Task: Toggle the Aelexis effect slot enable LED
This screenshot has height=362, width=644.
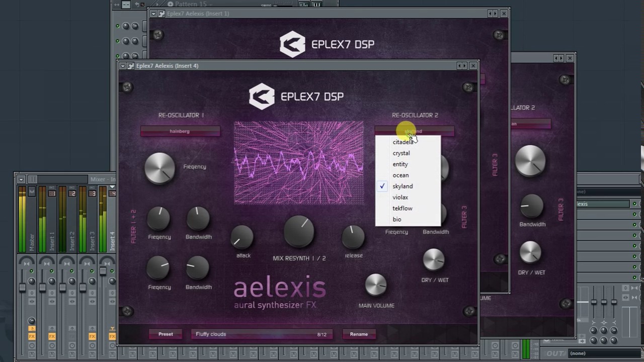Action: tap(634, 204)
